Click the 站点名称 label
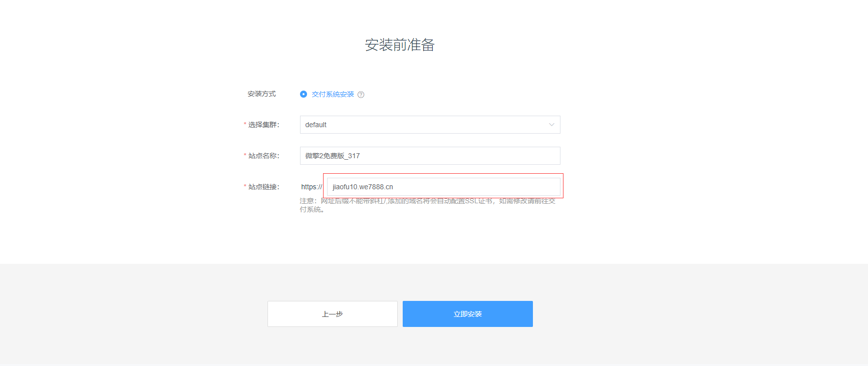The height and width of the screenshot is (366, 868). pyautogui.click(x=263, y=156)
